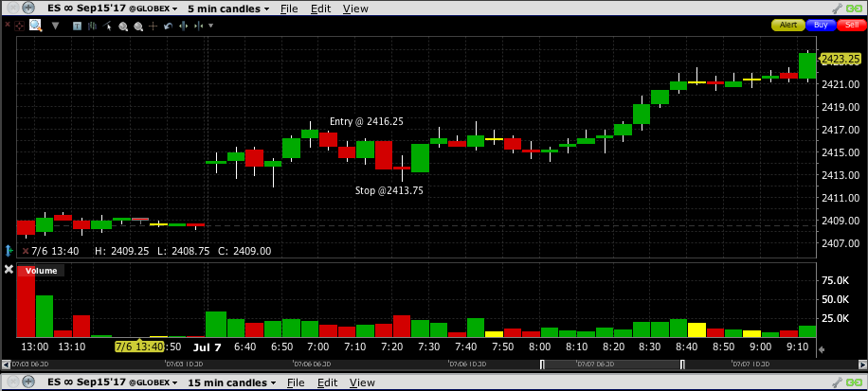Open the 15 min candles interval dropdown

231,382
